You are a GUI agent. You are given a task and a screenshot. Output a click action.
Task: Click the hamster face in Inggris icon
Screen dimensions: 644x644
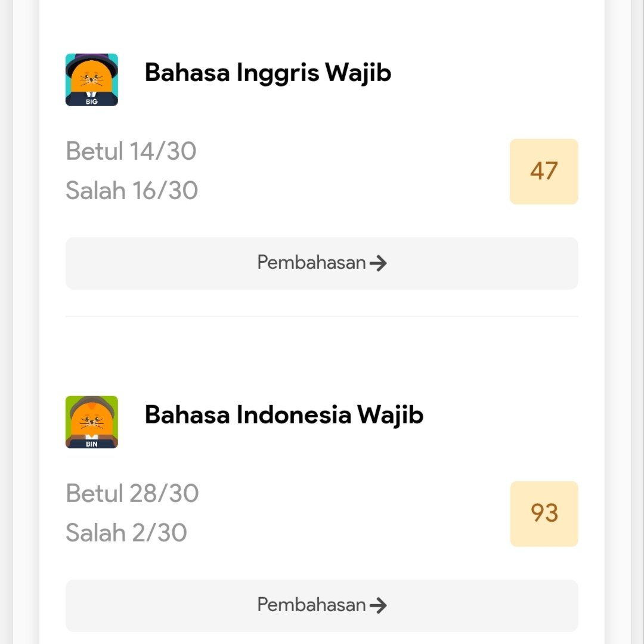92,77
